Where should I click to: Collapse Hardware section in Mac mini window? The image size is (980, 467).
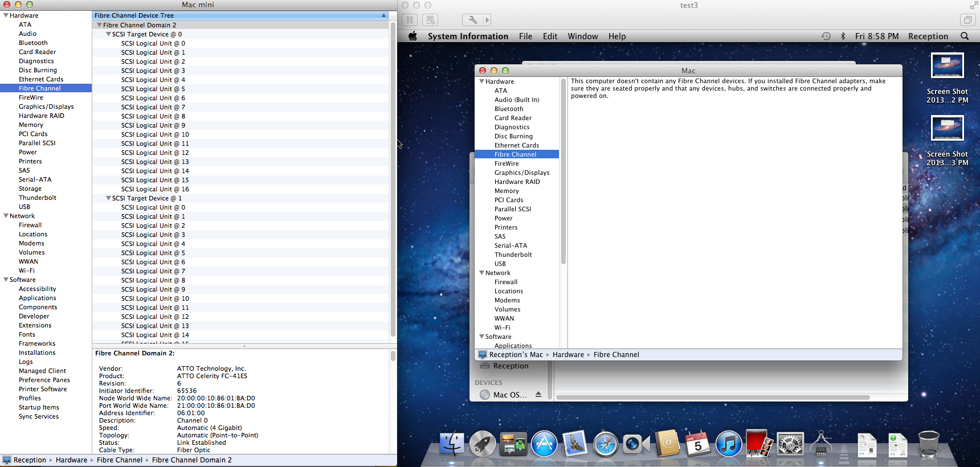click(x=6, y=15)
